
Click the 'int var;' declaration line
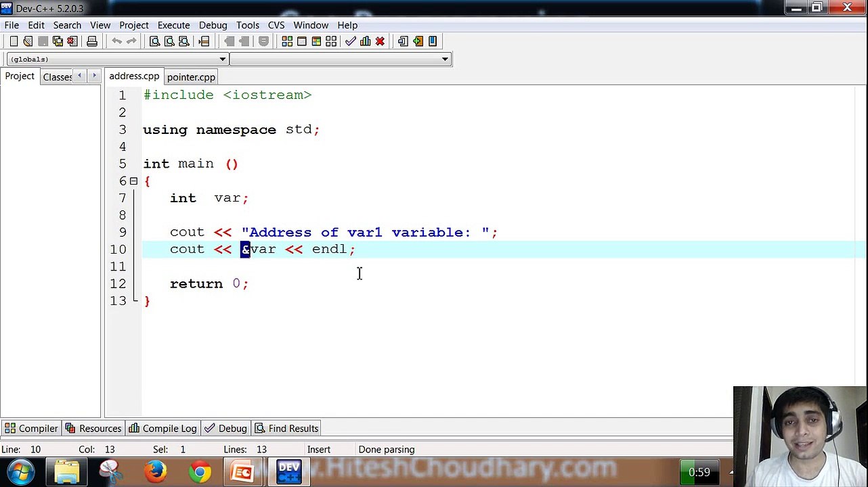coord(209,198)
